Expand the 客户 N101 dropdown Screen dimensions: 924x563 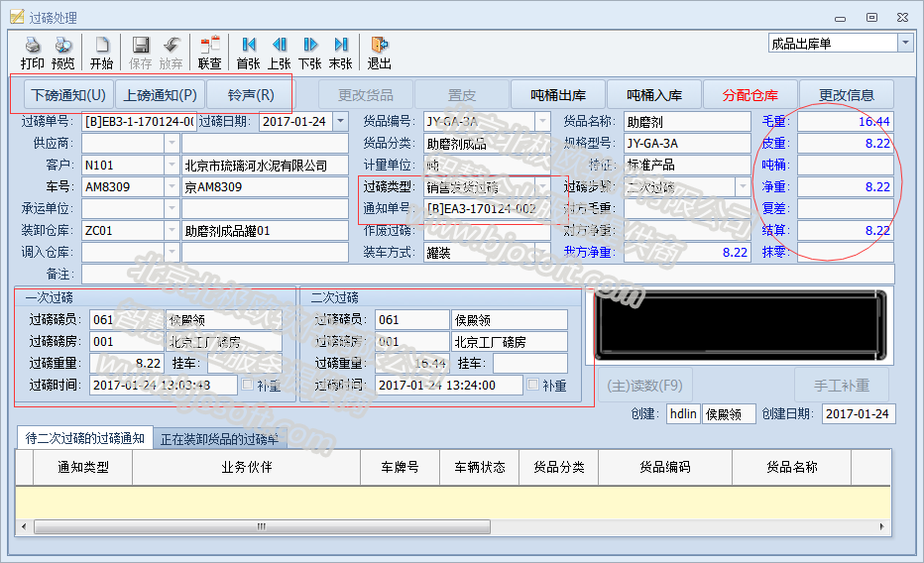[172, 165]
